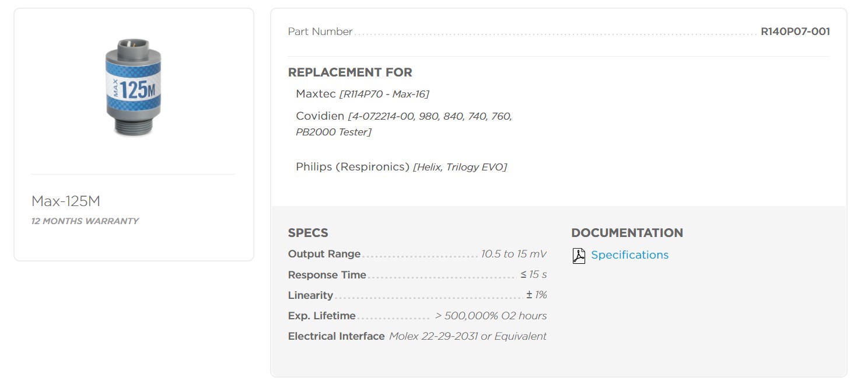This screenshot has width=868, height=387.
Task: Click the Output Range label
Action: [x=324, y=254]
